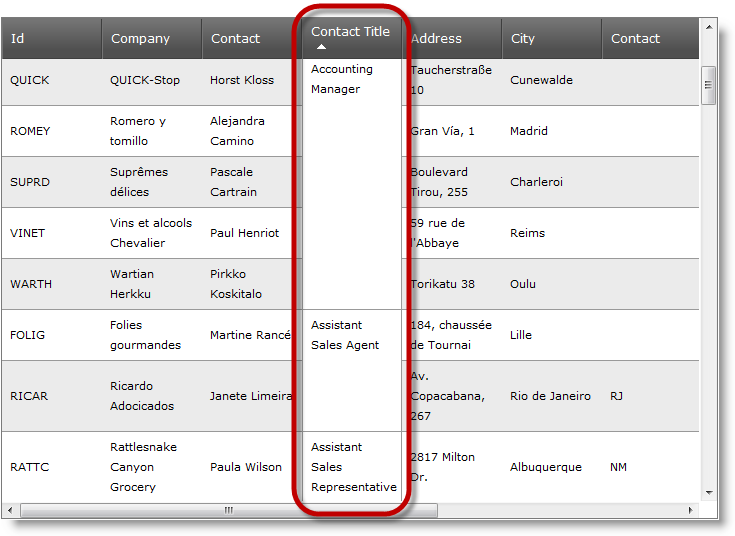
Task: Select the Charleroi city cell
Action: coord(552,182)
